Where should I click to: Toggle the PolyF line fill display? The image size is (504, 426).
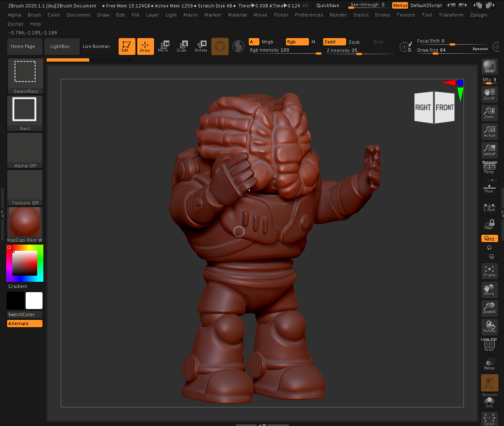tap(489, 345)
